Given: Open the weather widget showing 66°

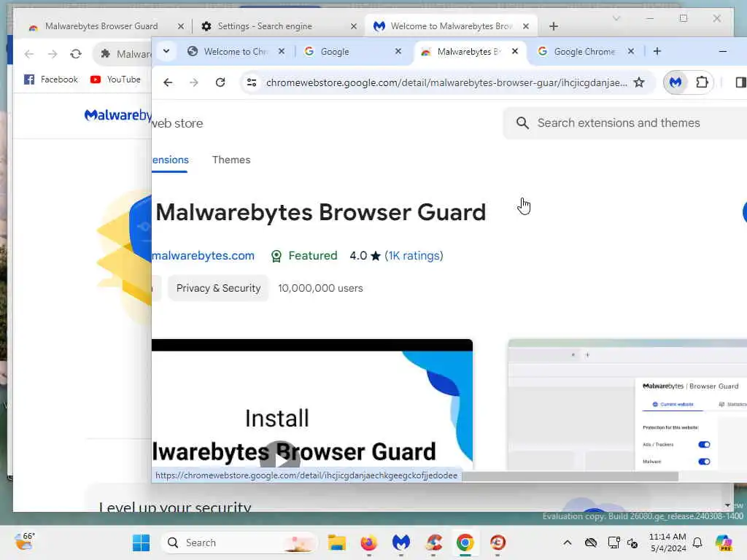Looking at the screenshot, I should tap(25, 542).
